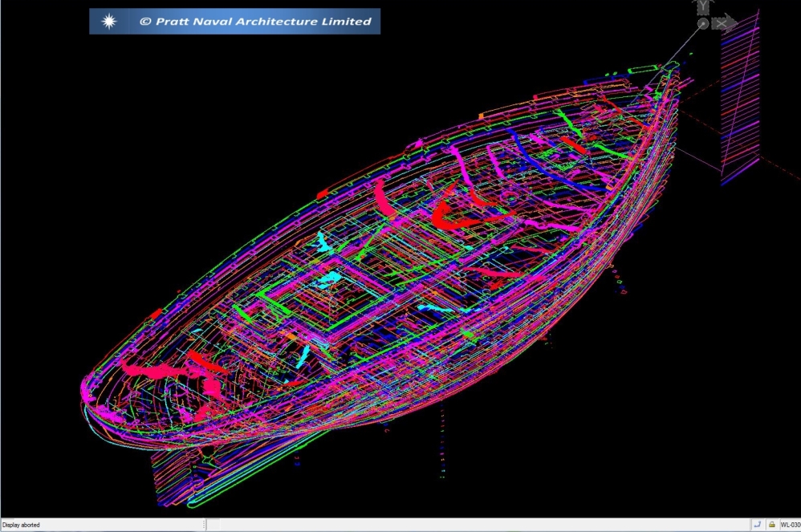Viewport: 801px width, 532px height.
Task: Toggle the padlock lock icon in status bar
Action: click(x=771, y=525)
